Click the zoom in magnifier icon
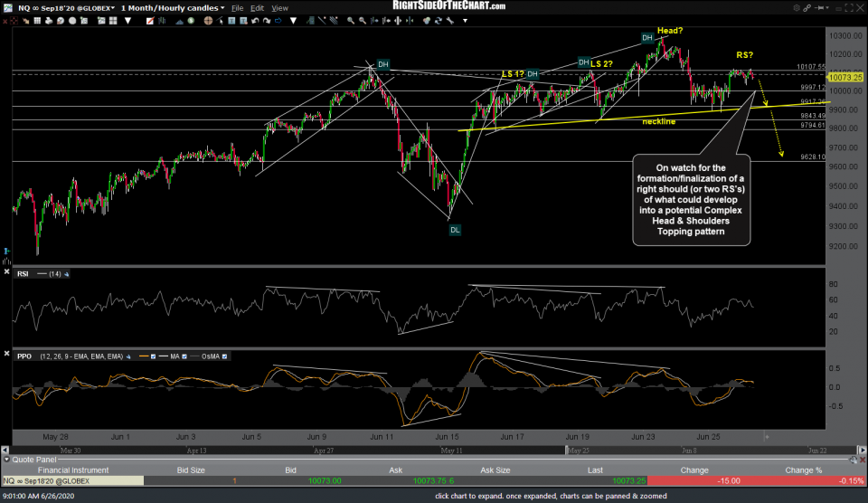 point(351,21)
